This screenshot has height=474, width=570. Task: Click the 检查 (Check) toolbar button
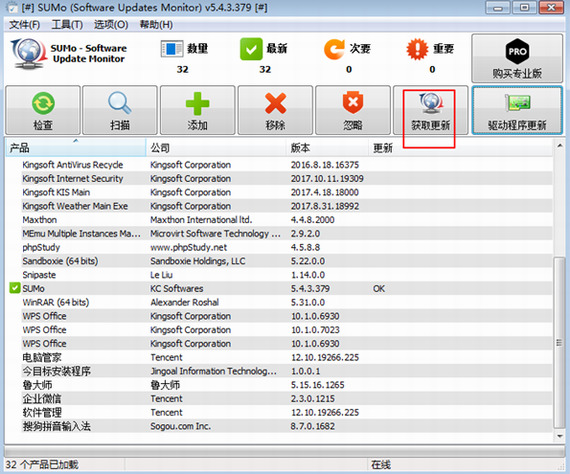coord(43,110)
